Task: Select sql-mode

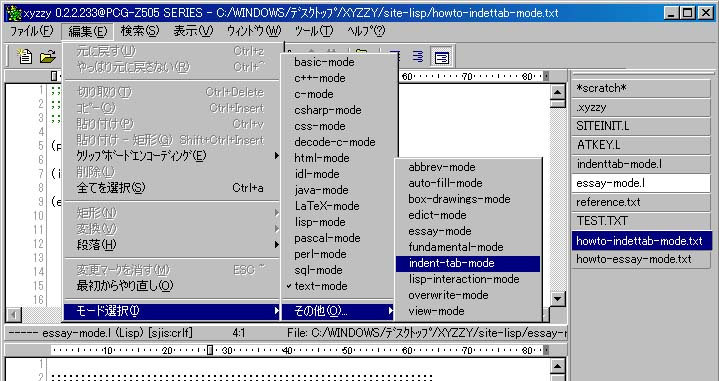Action: coord(338,270)
